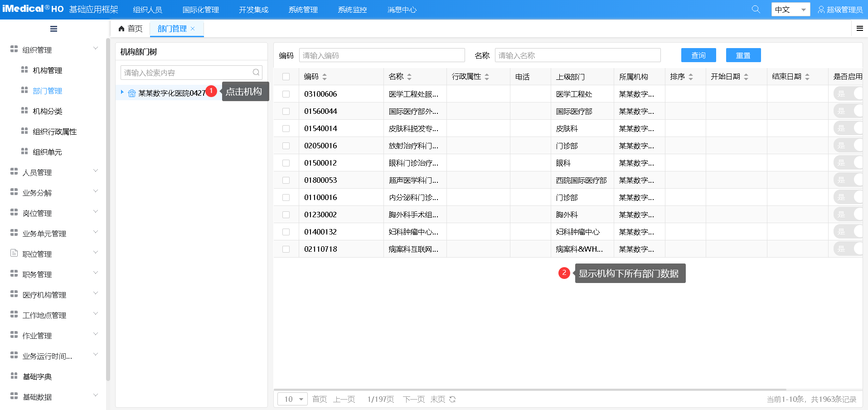Select 机构分类 in the sidebar
Screen dimensions: 868x410
(x=48, y=111)
